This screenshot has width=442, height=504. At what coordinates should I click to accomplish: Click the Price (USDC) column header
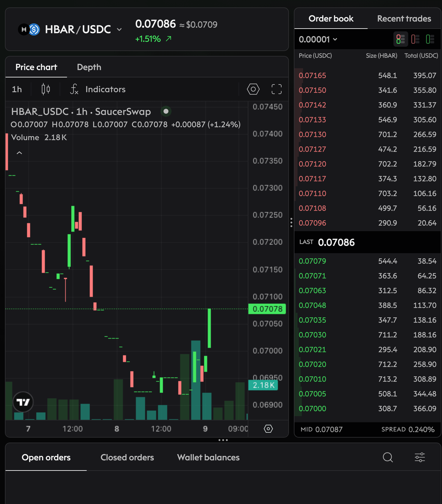pos(315,56)
